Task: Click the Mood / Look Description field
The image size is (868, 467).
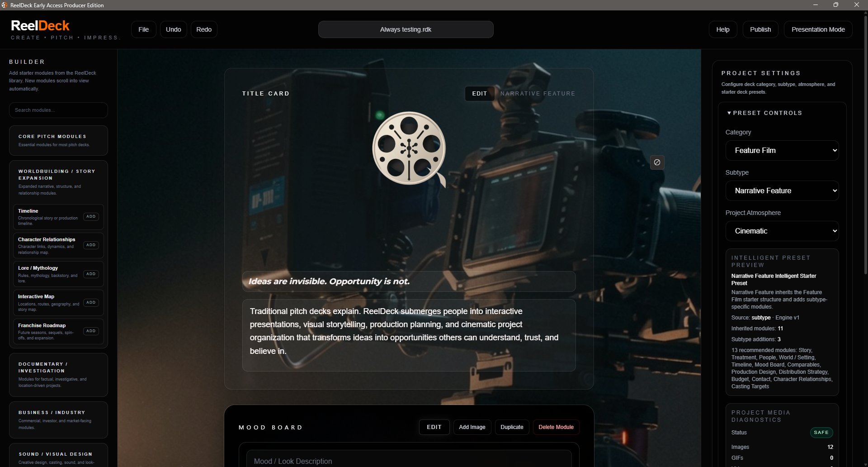Action: [409, 459]
